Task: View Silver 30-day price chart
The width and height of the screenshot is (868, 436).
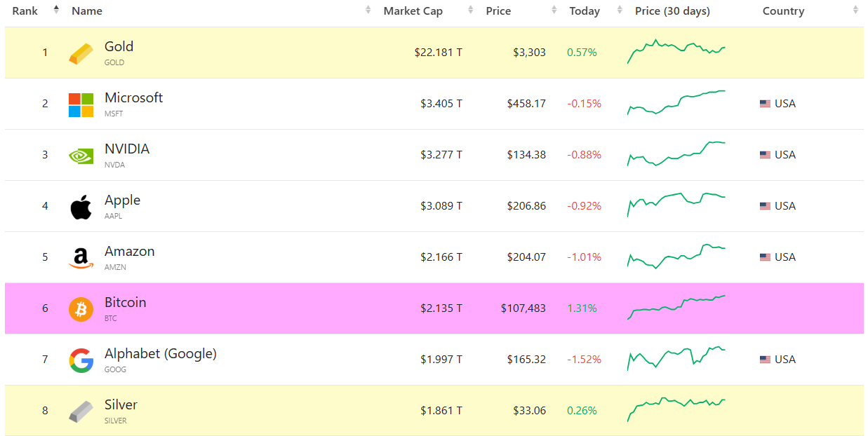Action: 676,409
